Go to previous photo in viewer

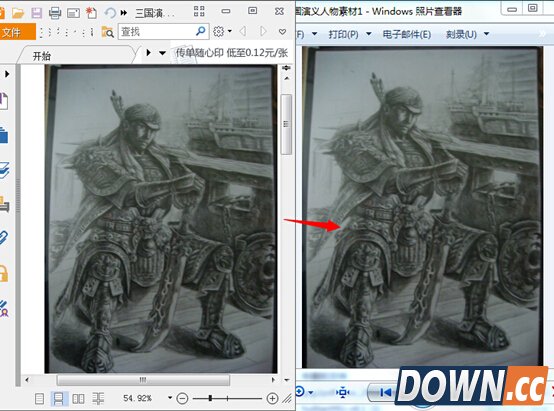pyautogui.click(x=387, y=392)
